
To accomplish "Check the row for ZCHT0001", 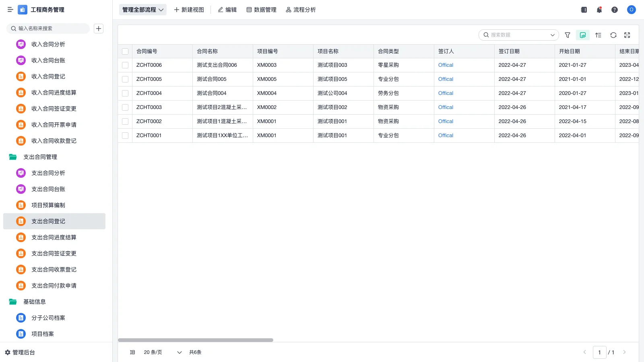I will [125, 136].
